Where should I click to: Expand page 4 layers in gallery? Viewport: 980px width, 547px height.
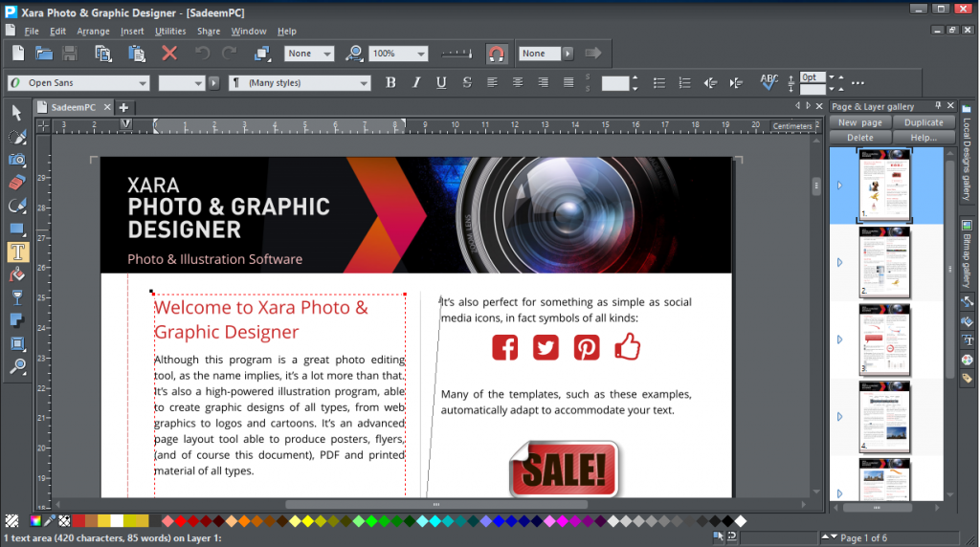click(x=839, y=417)
